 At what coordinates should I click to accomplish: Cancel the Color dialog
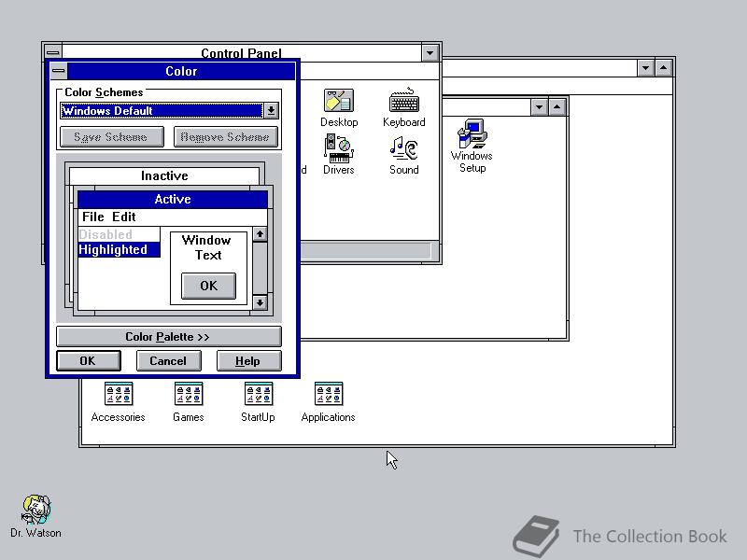169,361
